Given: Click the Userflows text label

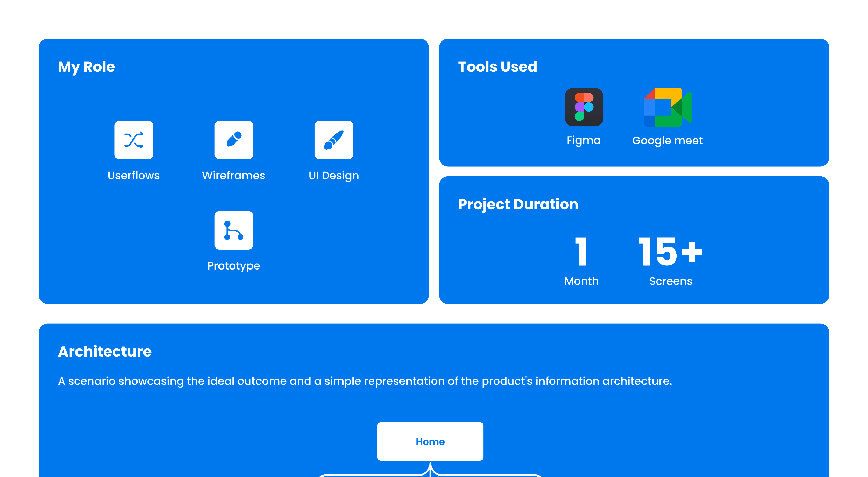Looking at the screenshot, I should click(134, 175).
